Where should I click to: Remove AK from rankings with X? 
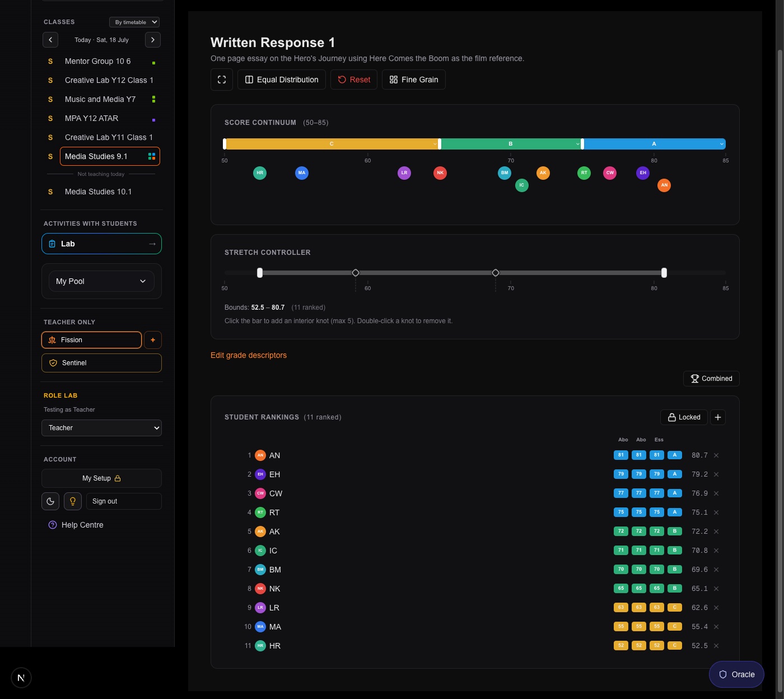tap(716, 532)
